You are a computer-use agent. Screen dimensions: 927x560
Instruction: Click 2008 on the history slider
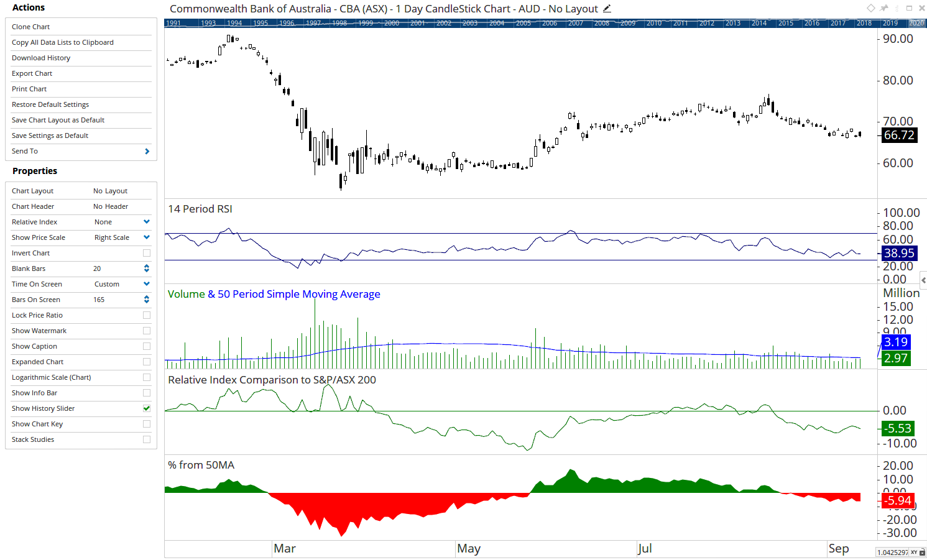pos(602,23)
